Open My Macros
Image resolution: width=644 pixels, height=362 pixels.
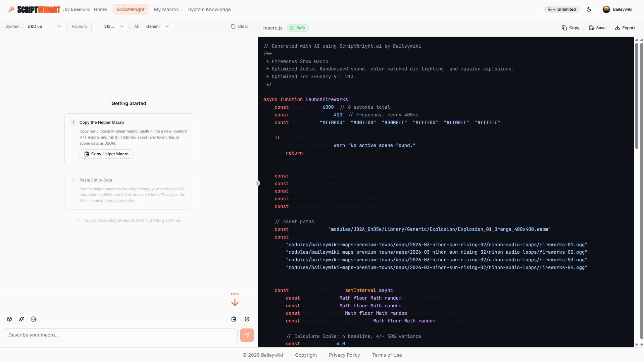coord(166,9)
